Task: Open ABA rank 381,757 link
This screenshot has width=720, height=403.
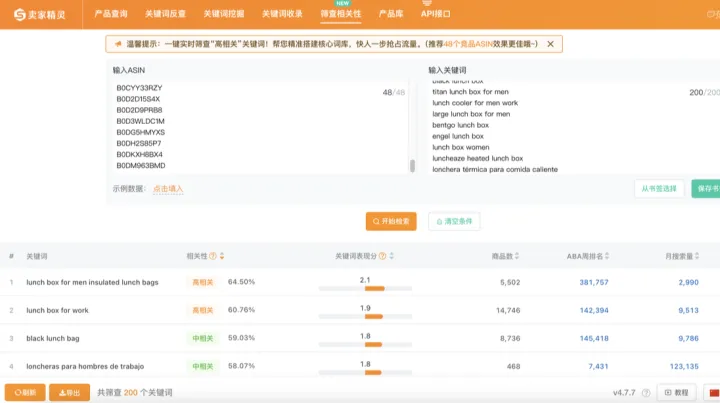Action: [x=594, y=282]
